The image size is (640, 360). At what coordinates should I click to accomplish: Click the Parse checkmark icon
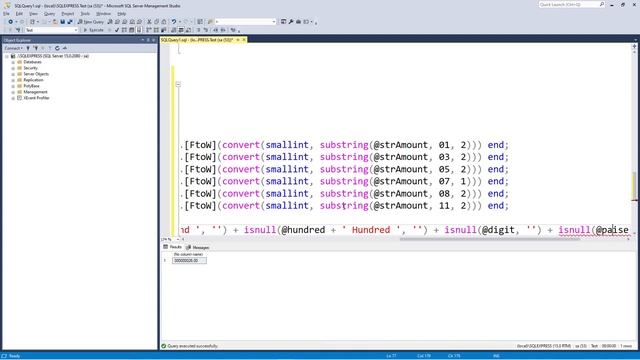pos(117,30)
